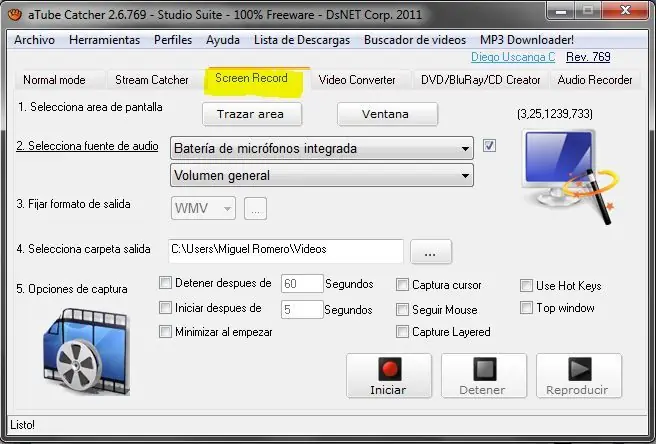This screenshot has width=656, height=444.
Task: Click the Selecciona fuente de audio link
Action: [87, 146]
